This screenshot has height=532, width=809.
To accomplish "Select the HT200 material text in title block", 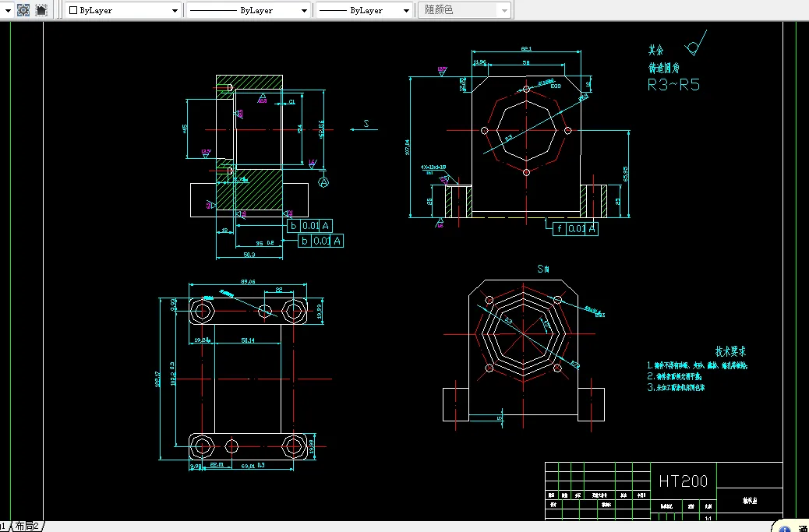I will [683, 481].
